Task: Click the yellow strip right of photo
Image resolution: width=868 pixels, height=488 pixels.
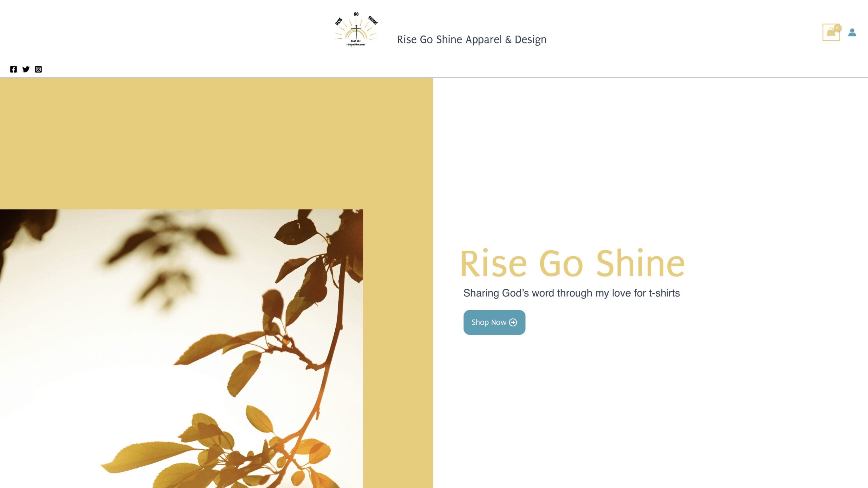Action: coord(398,348)
